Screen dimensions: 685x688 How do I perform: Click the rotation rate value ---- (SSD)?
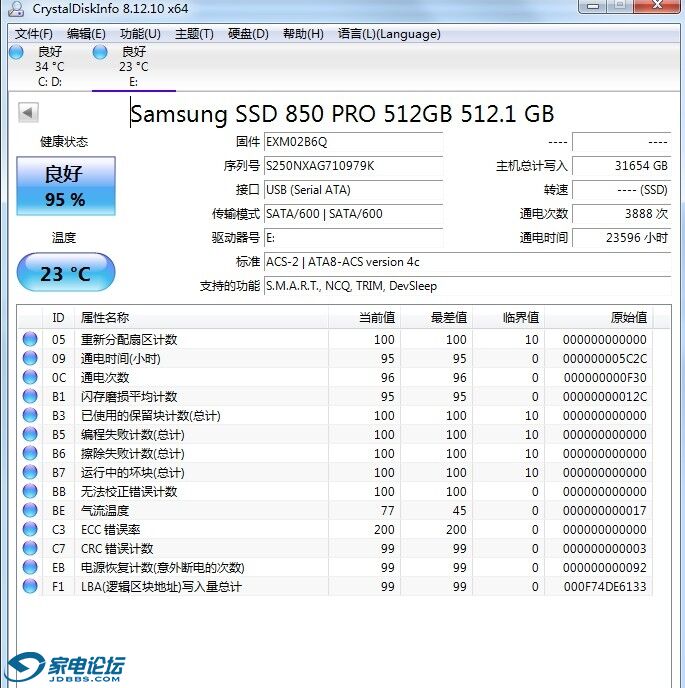tap(622, 190)
